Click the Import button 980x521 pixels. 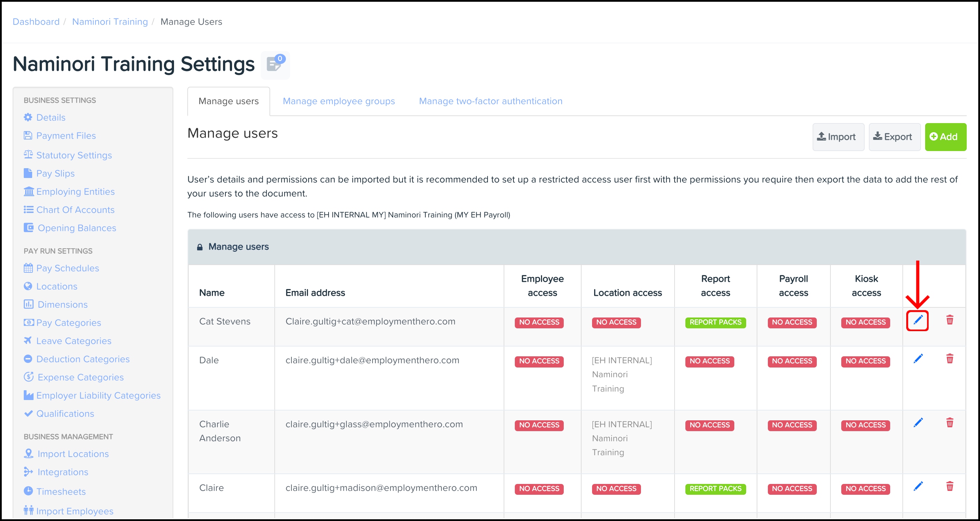point(838,137)
